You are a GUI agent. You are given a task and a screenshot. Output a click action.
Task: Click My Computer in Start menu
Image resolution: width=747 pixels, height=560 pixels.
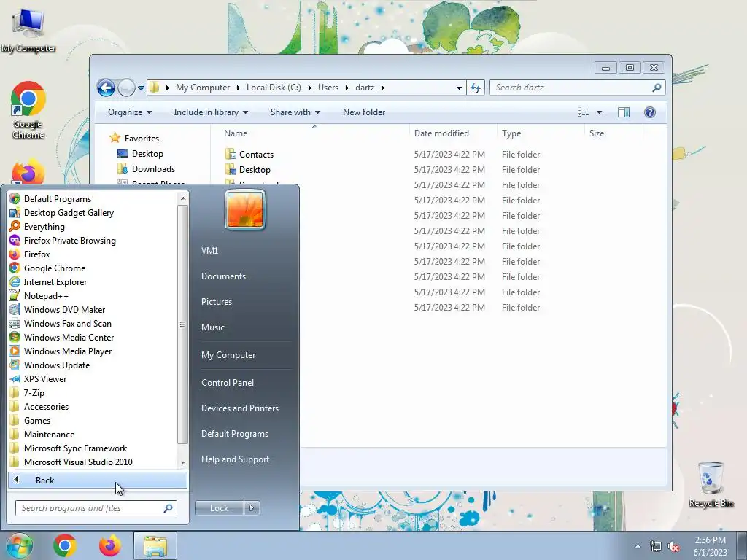tap(228, 355)
